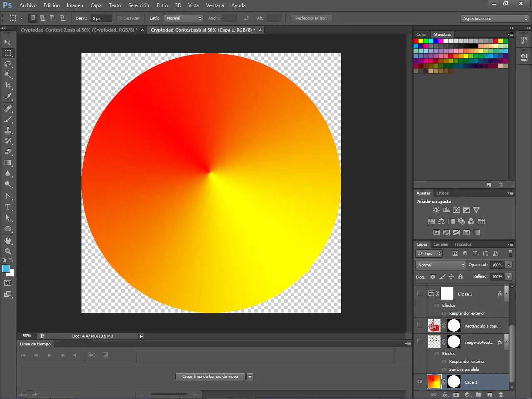Image resolution: width=532 pixels, height=399 pixels.
Task: Enable the Suavizar checkbox
Action: 119,18
